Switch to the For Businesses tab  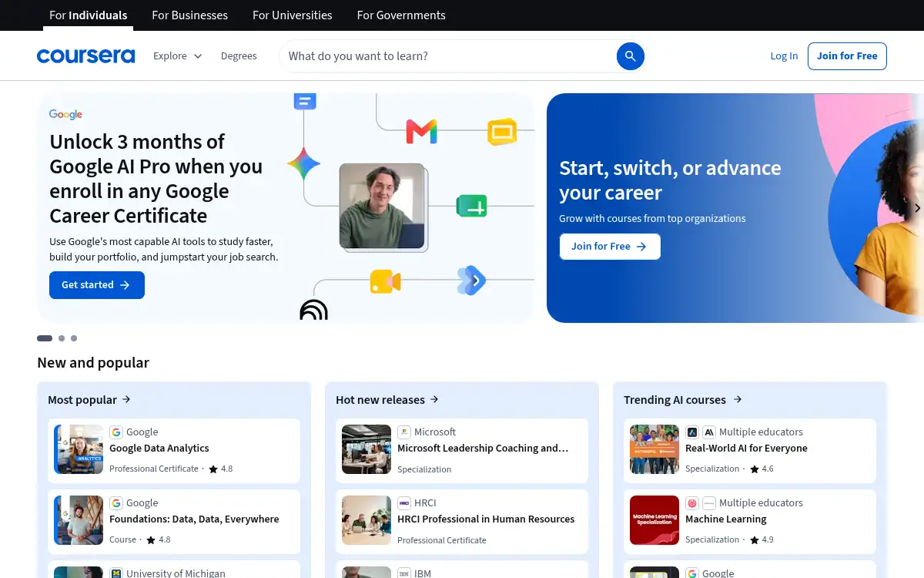tap(190, 15)
